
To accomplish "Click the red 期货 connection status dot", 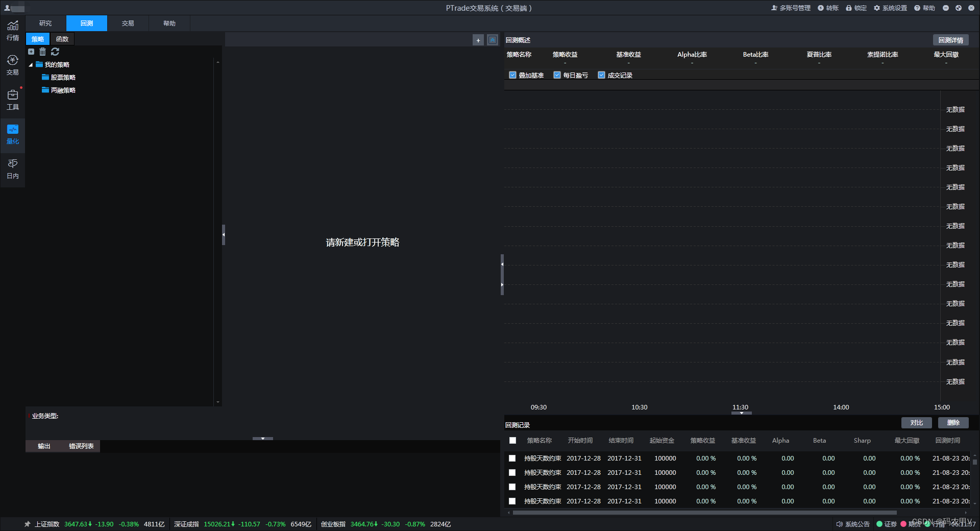I will tap(903, 524).
